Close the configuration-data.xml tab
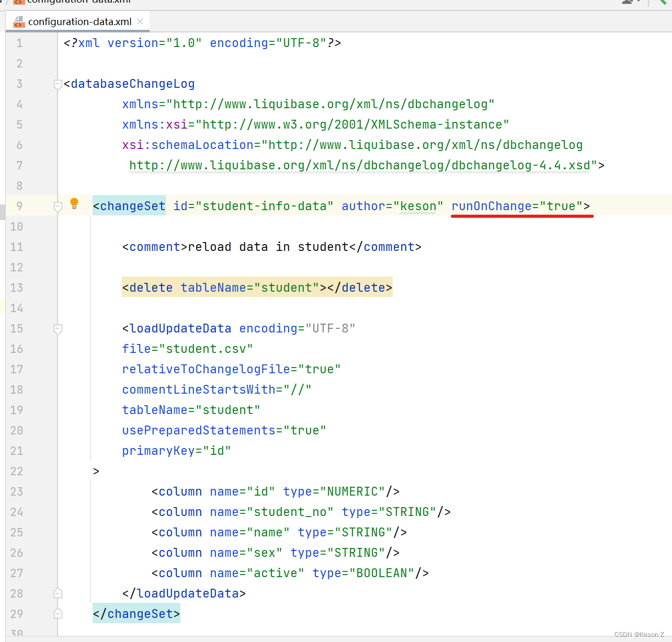This screenshot has width=672, height=642. [140, 21]
